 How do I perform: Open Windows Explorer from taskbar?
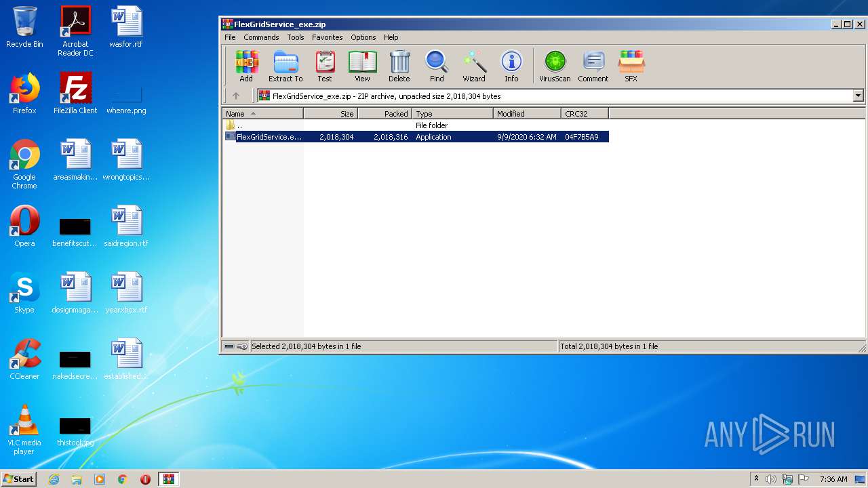coord(77,479)
